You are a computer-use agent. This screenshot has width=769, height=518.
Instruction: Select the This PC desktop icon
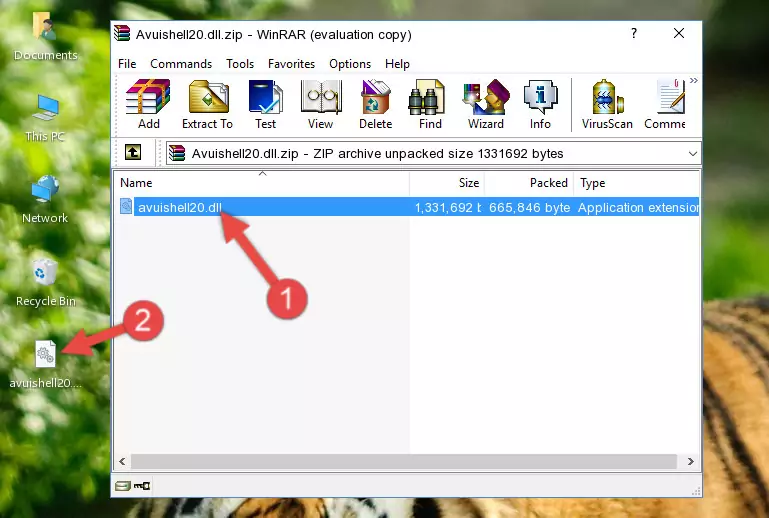(45, 118)
